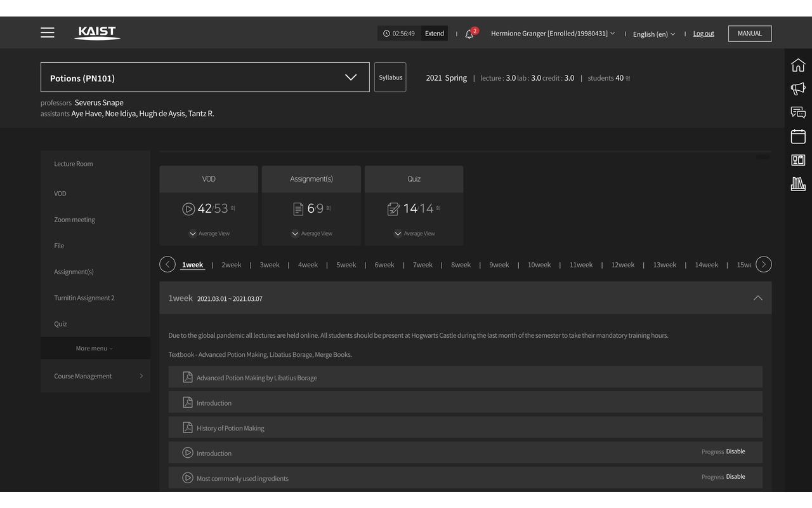Switch to the 5week tab
This screenshot has height=508, width=812.
pyautogui.click(x=346, y=265)
